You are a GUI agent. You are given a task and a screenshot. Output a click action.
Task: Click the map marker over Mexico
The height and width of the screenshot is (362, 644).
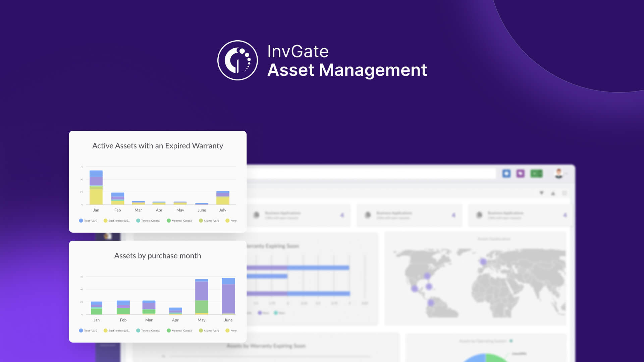coord(415,289)
